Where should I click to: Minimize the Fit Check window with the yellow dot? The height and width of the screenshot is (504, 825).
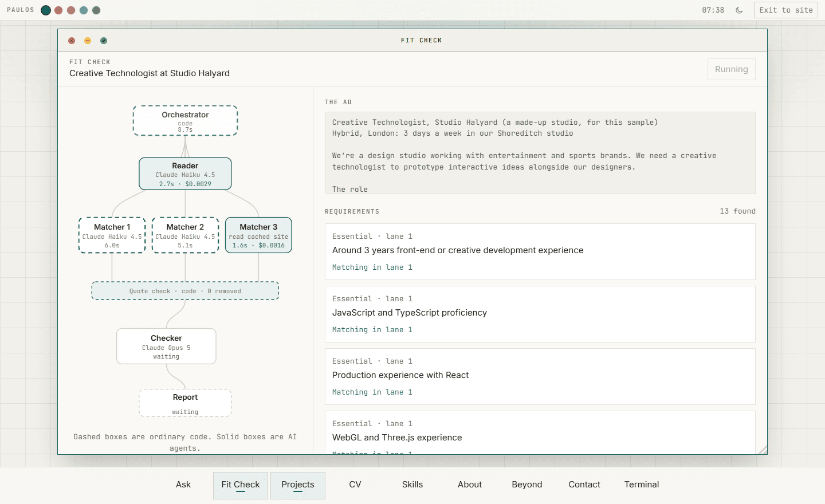click(x=88, y=41)
